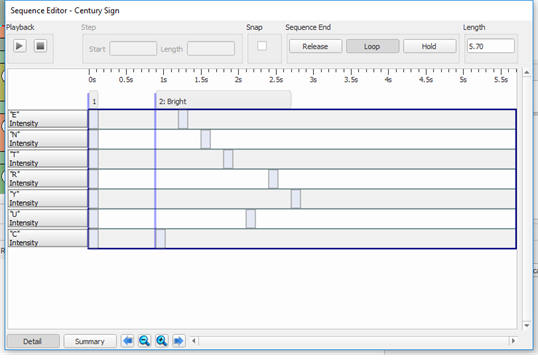
Task: Click the horizontal scrollbar right arrow
Action: coord(513,341)
